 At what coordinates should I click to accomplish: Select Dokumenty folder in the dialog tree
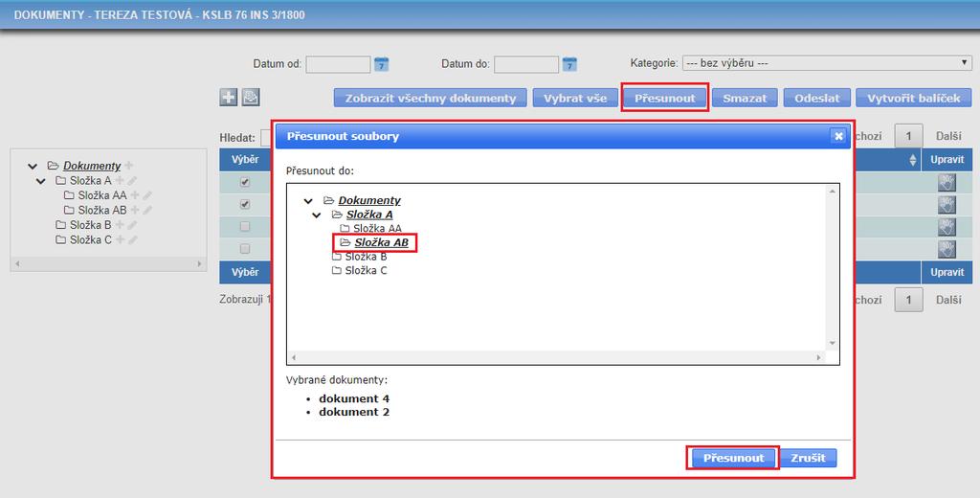(x=369, y=200)
